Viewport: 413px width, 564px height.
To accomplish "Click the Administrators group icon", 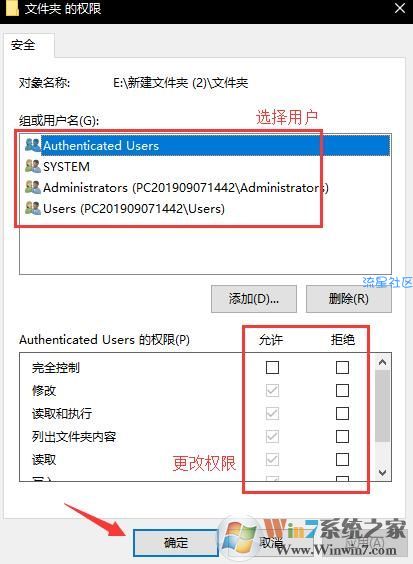I will 33,187.
